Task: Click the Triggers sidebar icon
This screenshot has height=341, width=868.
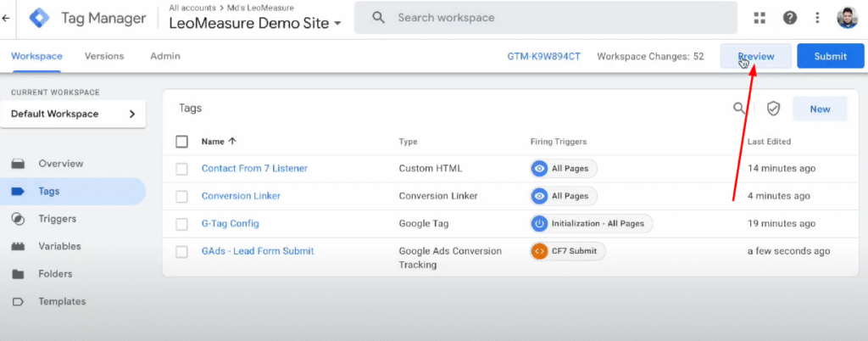Action: coord(19,219)
